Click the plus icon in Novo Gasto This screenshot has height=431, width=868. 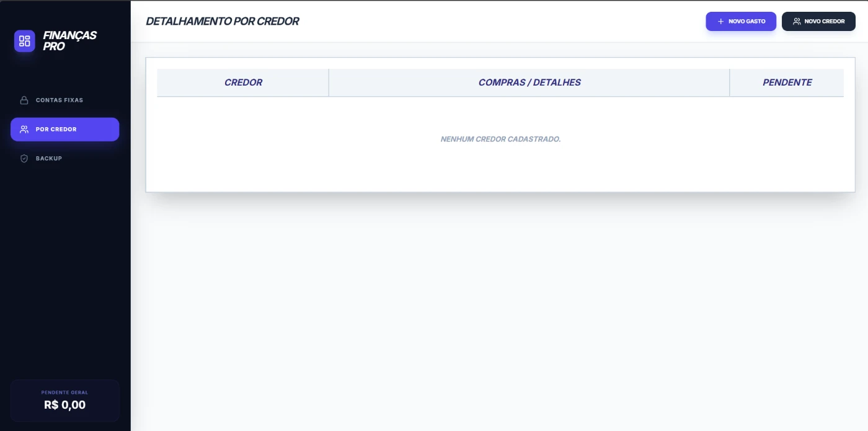pyautogui.click(x=720, y=22)
